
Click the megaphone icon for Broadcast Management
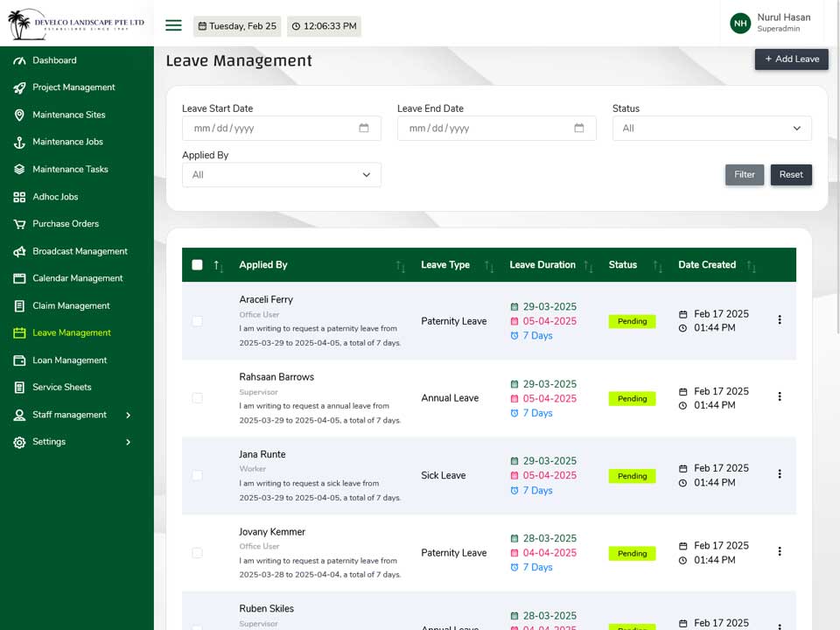[19, 251]
